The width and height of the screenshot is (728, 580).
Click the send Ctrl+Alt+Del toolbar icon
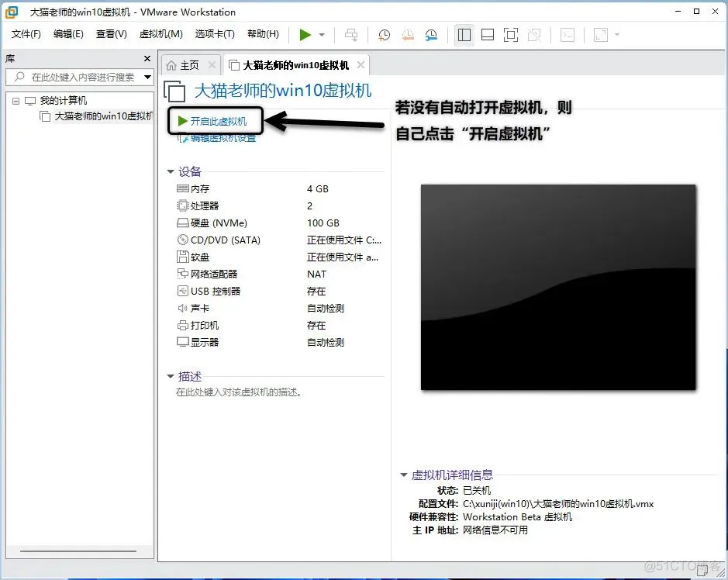[351, 35]
